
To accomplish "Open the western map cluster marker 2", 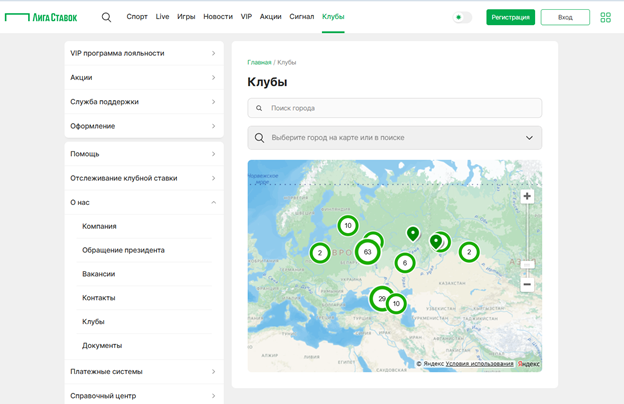I will point(320,253).
